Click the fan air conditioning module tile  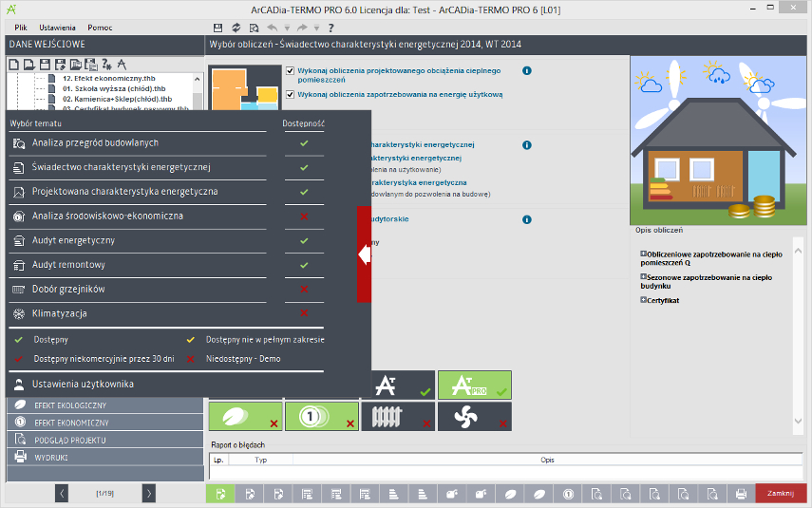click(475, 416)
